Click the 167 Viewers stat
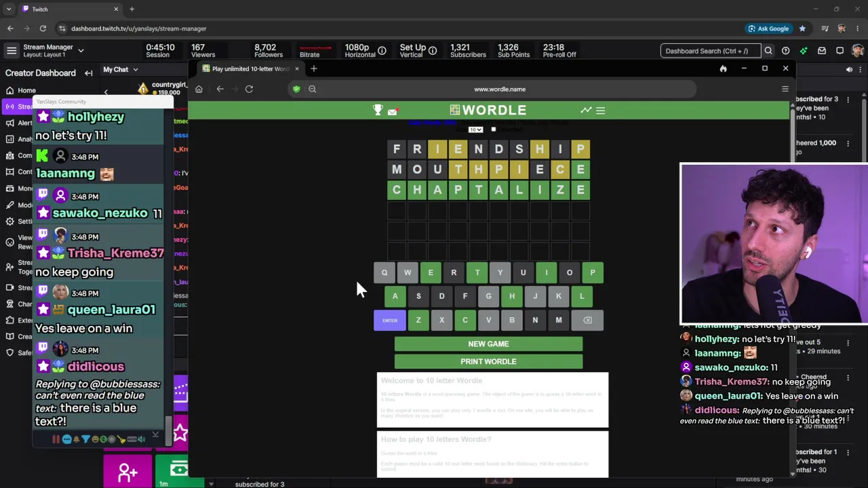868x488 pixels. pyautogui.click(x=203, y=51)
